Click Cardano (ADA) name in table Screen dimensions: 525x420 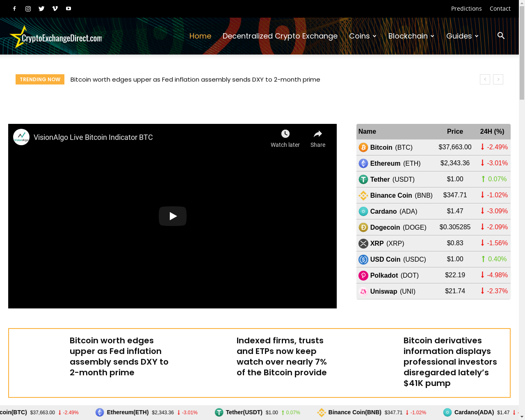pos(394,211)
